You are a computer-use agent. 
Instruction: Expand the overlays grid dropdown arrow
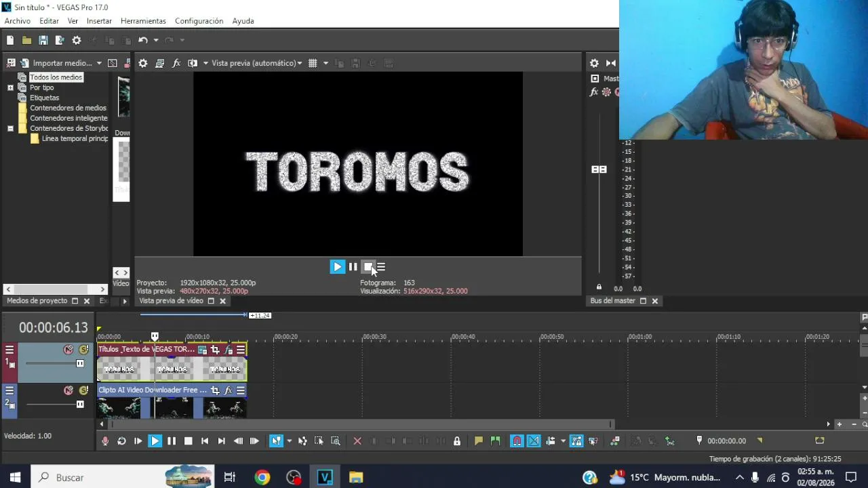point(325,63)
